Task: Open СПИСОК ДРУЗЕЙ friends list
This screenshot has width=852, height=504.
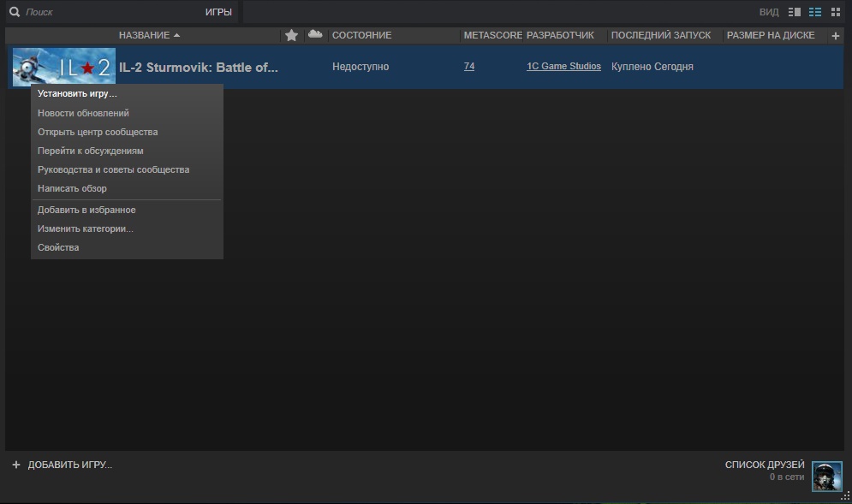Action: click(x=765, y=465)
